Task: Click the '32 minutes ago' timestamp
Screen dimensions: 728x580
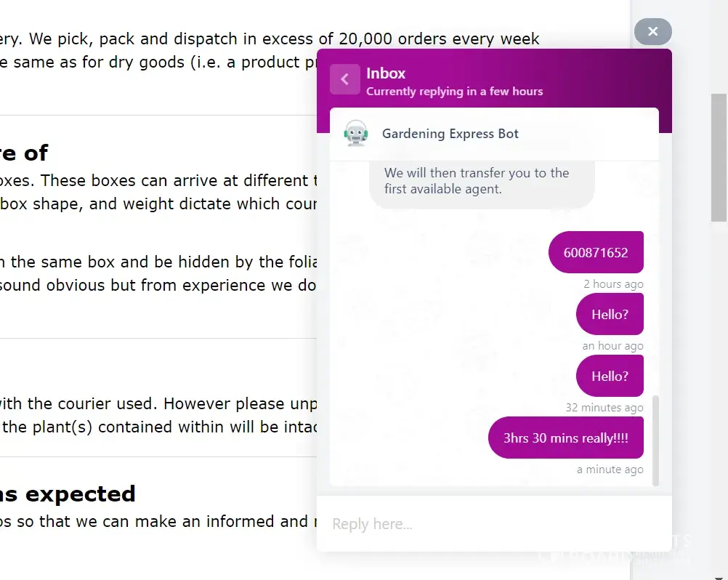Action: coord(604,408)
